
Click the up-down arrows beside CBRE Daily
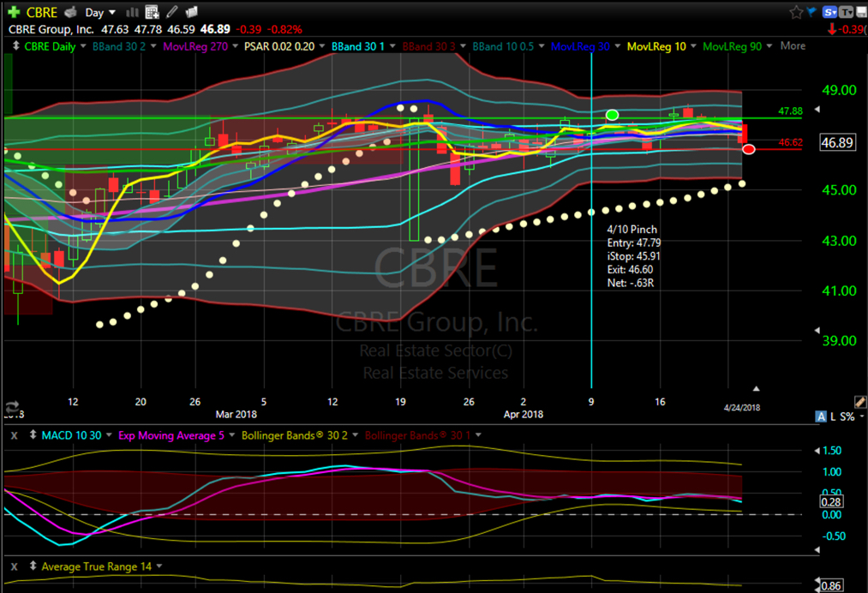tap(15, 46)
